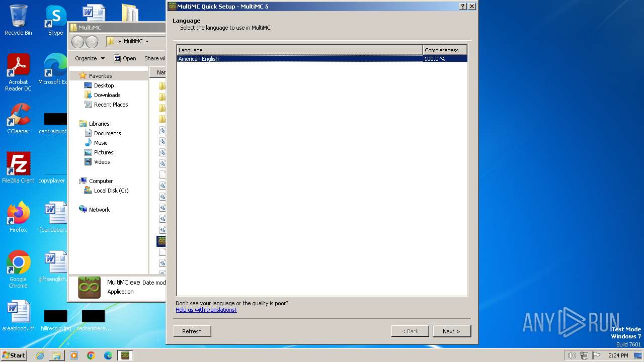Open FileZilla Client shortcut
Image resolution: width=644 pixels, height=362 pixels.
pos(18,167)
